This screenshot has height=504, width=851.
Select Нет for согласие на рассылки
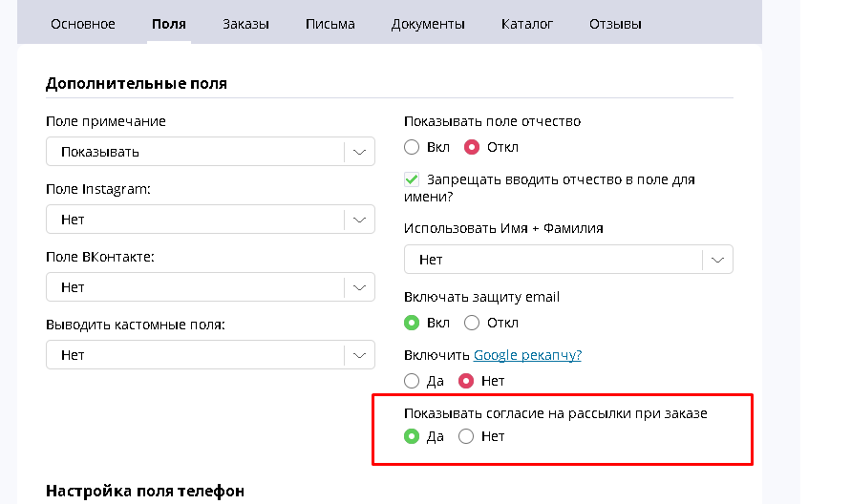tap(466, 436)
